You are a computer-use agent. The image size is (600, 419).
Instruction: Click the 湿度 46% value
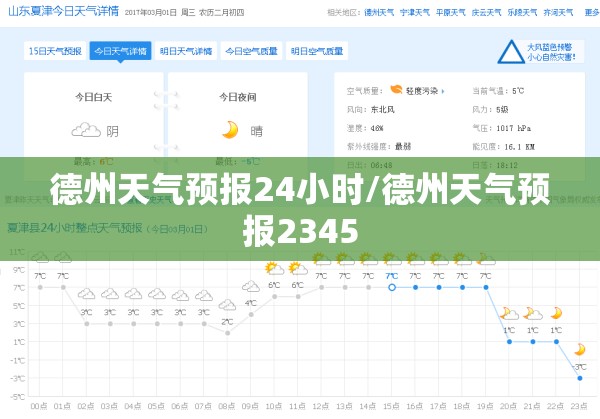click(377, 128)
